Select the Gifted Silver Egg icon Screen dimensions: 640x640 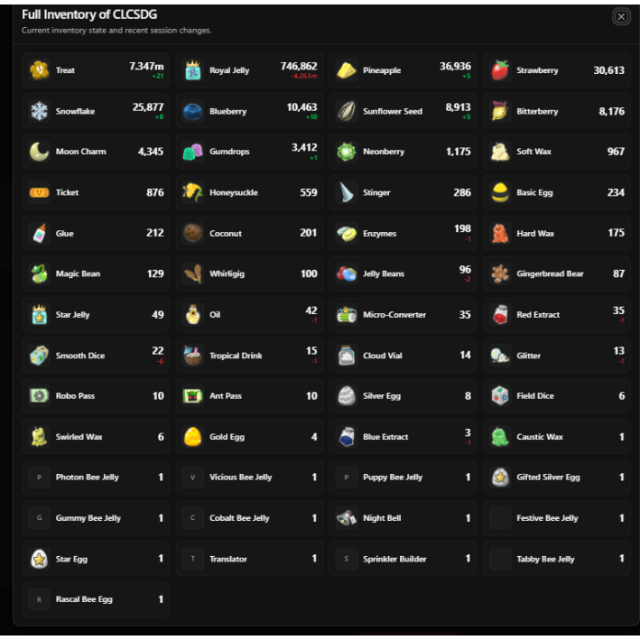point(500,477)
